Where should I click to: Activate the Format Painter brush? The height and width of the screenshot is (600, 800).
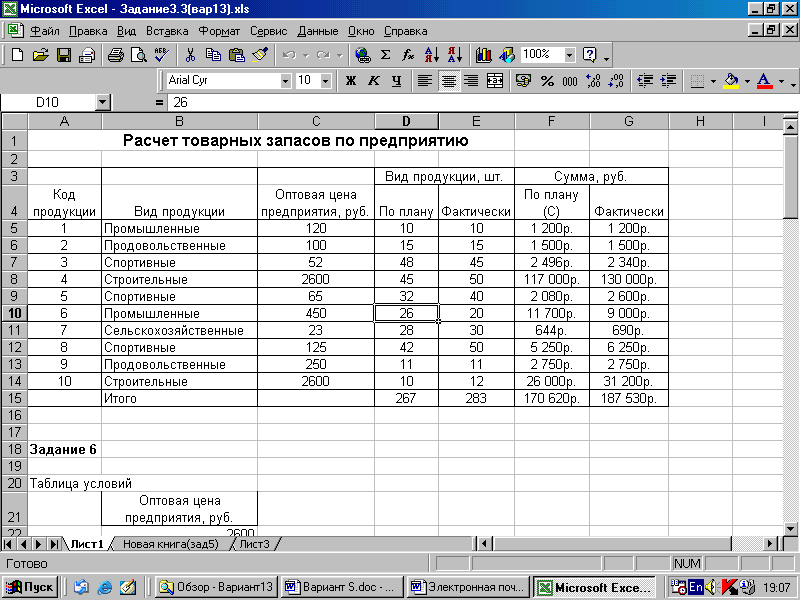pos(260,55)
